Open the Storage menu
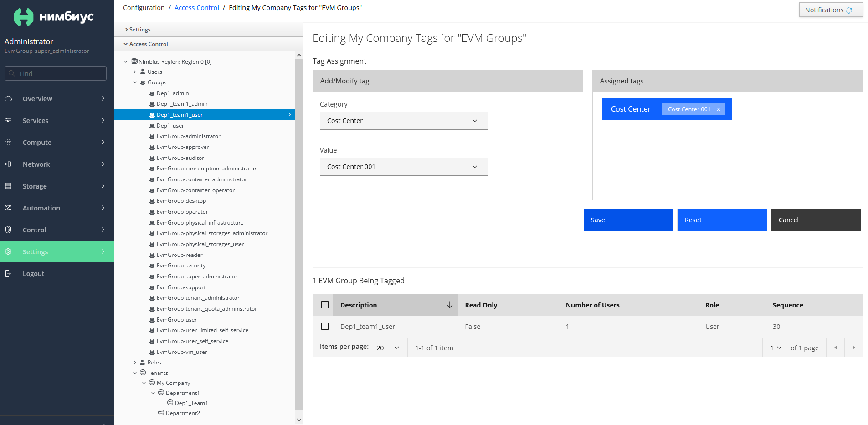The image size is (868, 425). click(57, 186)
